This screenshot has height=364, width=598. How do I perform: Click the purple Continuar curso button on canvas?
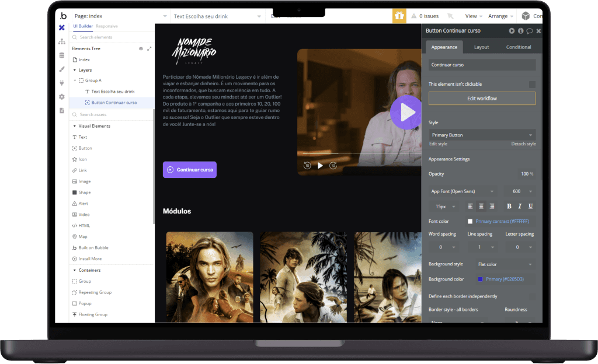click(x=190, y=170)
